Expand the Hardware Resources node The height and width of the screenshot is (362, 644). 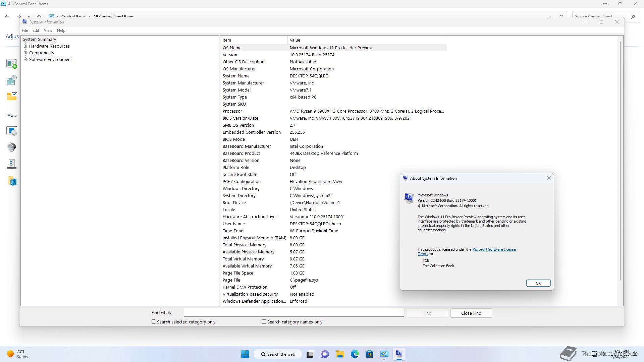coord(25,46)
